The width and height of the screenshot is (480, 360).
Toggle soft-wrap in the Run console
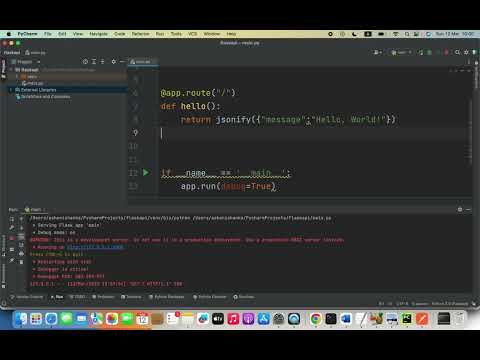pyautogui.click(x=21, y=237)
